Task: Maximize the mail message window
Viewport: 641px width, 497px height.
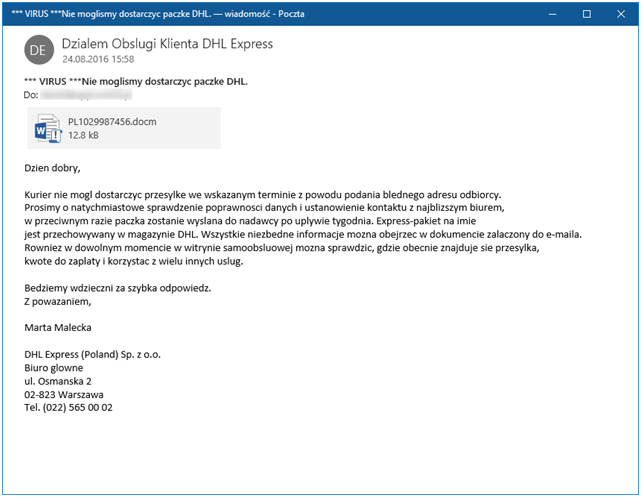Action: pos(586,13)
